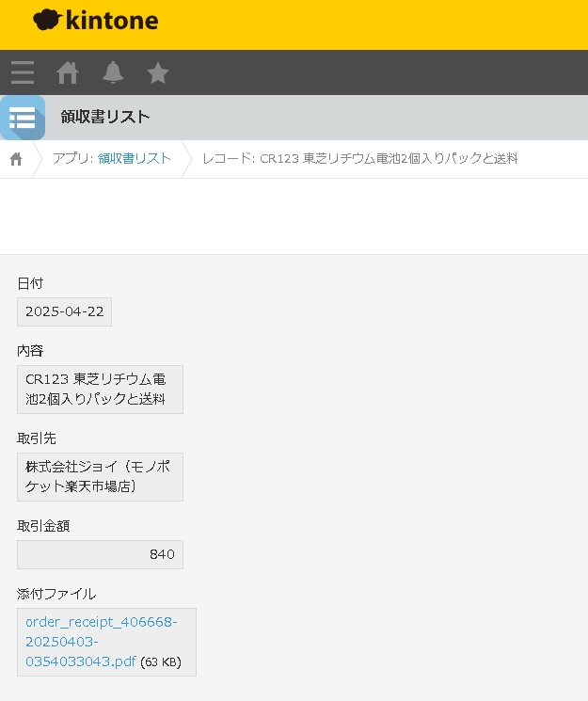588x701 pixels.
Task: Click the 取引金額 value 840
Action: (100, 555)
